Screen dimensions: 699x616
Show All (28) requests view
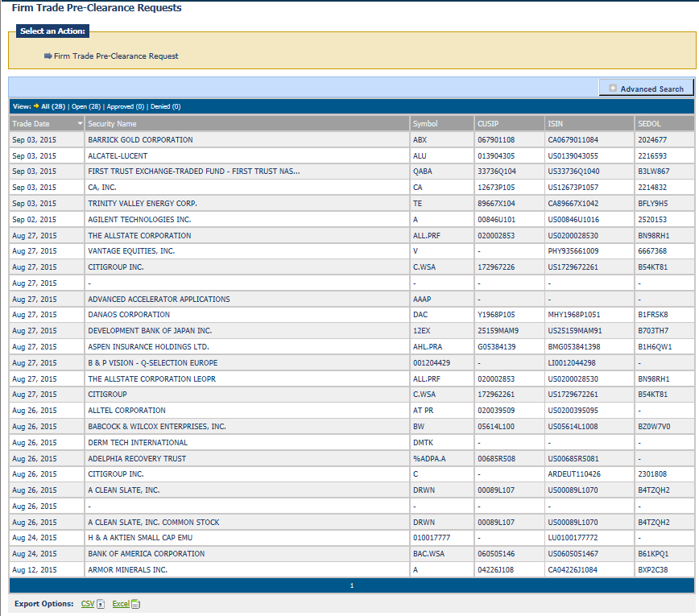pos(53,106)
